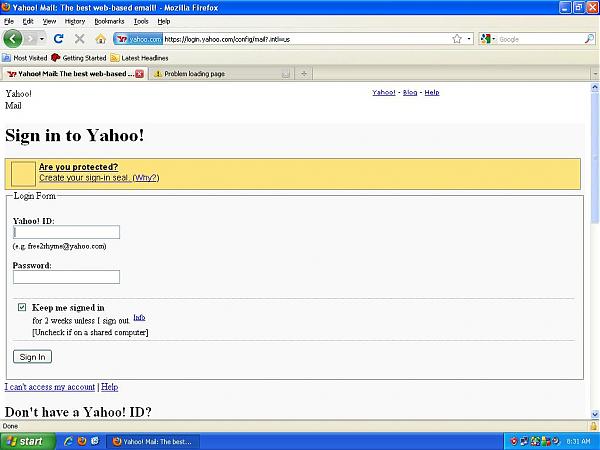Open the Info link next to sign out
The width and height of the screenshot is (600, 450).
[139, 318]
